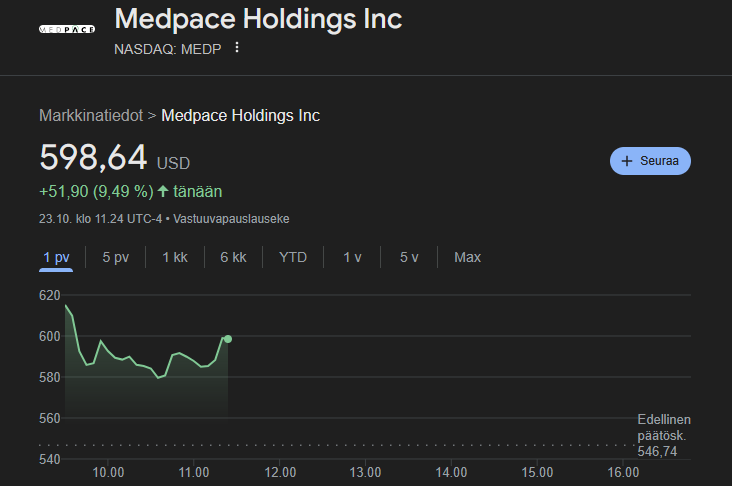
Task: Open the three-dot more options menu
Action: click(237, 47)
